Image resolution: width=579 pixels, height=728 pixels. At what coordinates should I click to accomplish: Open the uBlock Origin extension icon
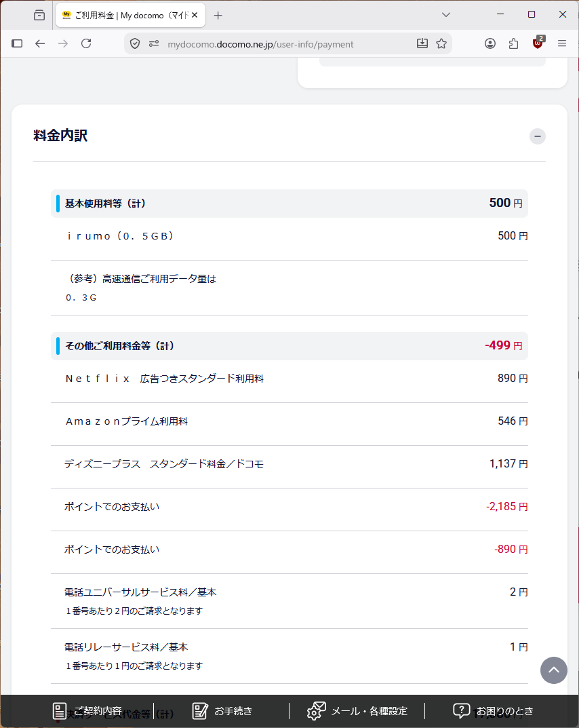(x=538, y=43)
